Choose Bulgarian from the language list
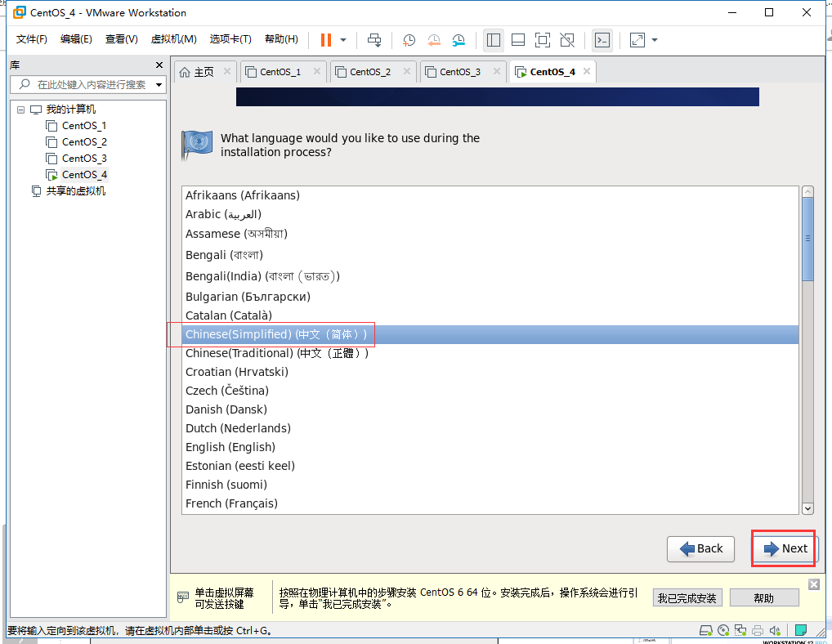 click(x=490, y=297)
